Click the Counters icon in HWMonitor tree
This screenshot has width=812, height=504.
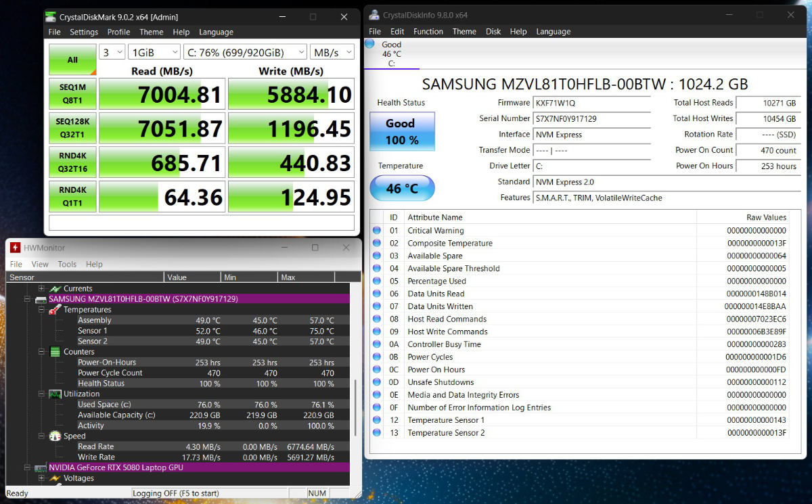pos(55,352)
